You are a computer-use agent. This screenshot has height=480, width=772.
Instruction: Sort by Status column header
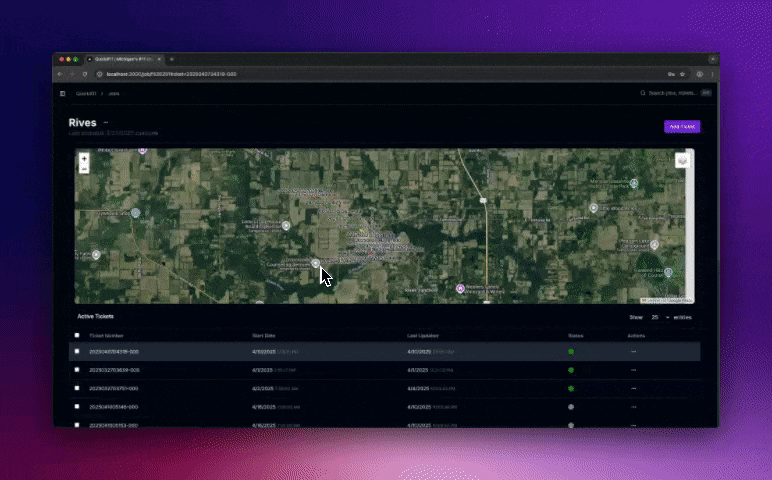[576, 336]
